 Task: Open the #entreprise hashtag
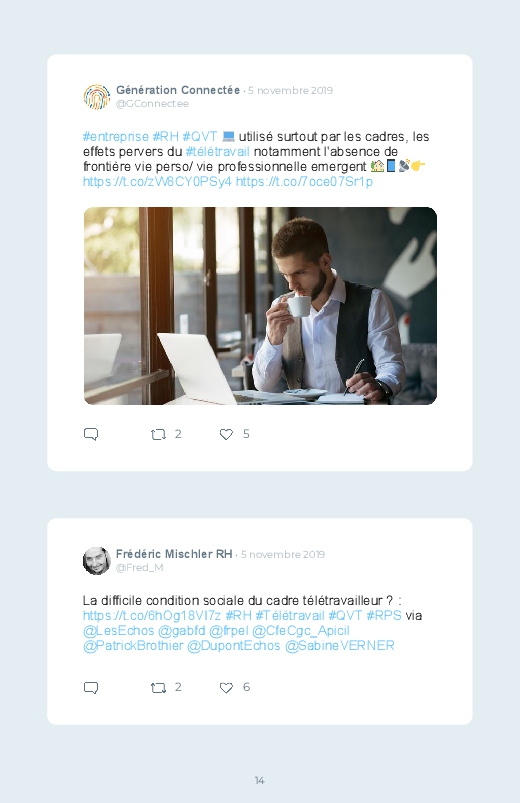pos(116,137)
